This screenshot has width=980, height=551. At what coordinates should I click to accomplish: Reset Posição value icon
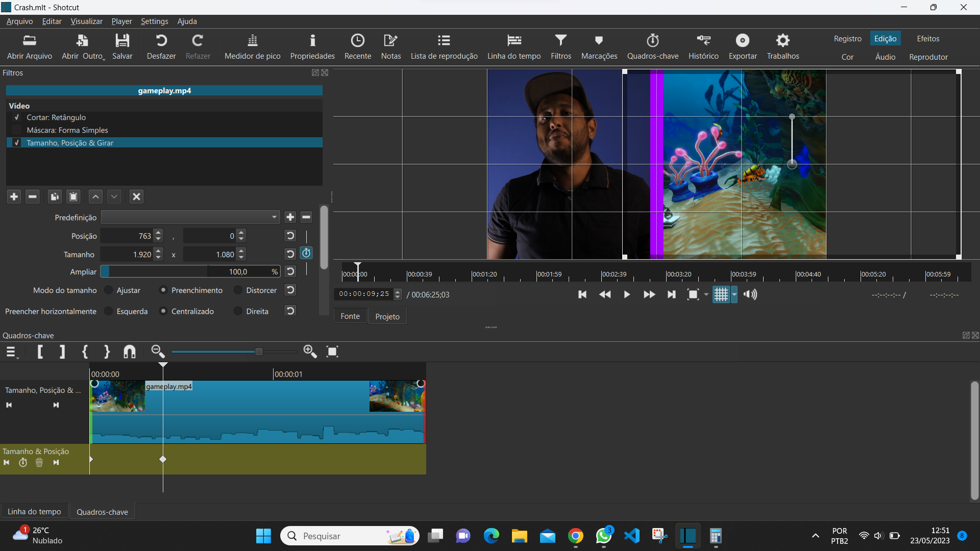pos(290,236)
